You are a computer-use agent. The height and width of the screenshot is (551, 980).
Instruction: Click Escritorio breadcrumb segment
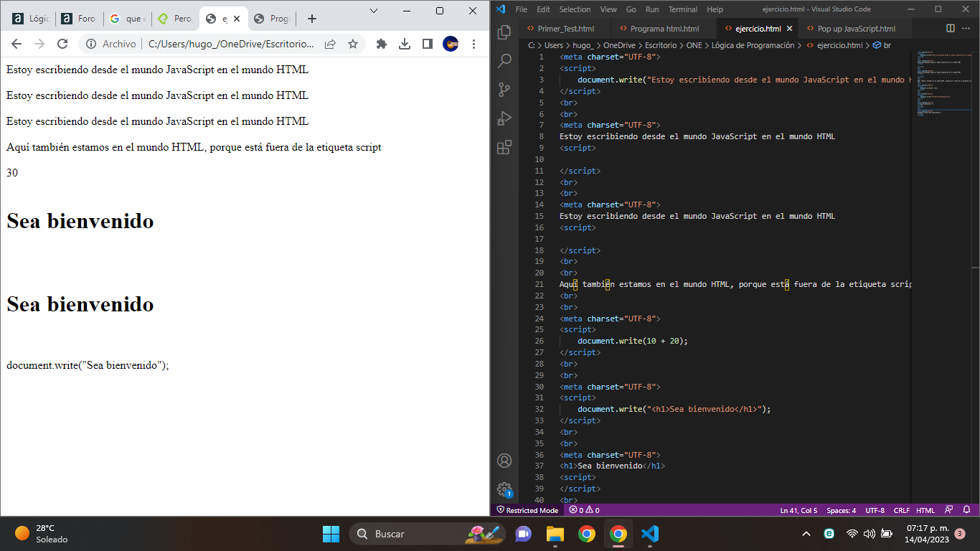[x=660, y=45]
